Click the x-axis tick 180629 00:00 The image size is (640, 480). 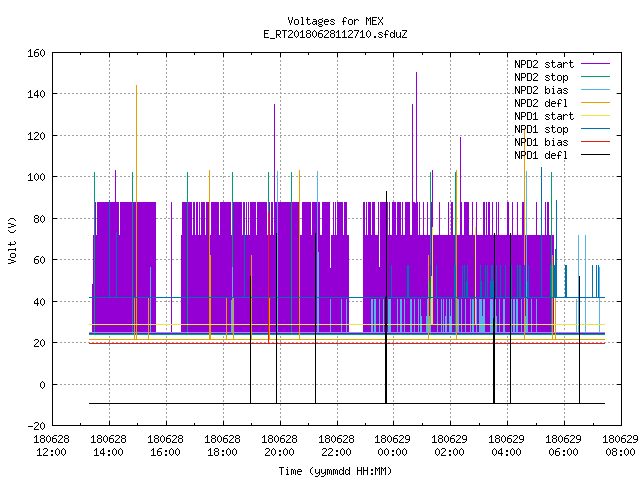coord(393,446)
